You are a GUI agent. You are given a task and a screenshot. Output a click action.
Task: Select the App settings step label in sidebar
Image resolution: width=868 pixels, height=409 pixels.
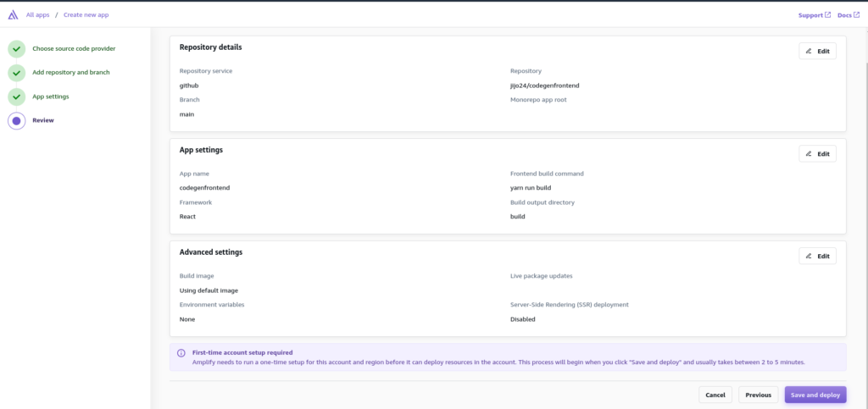(x=50, y=97)
